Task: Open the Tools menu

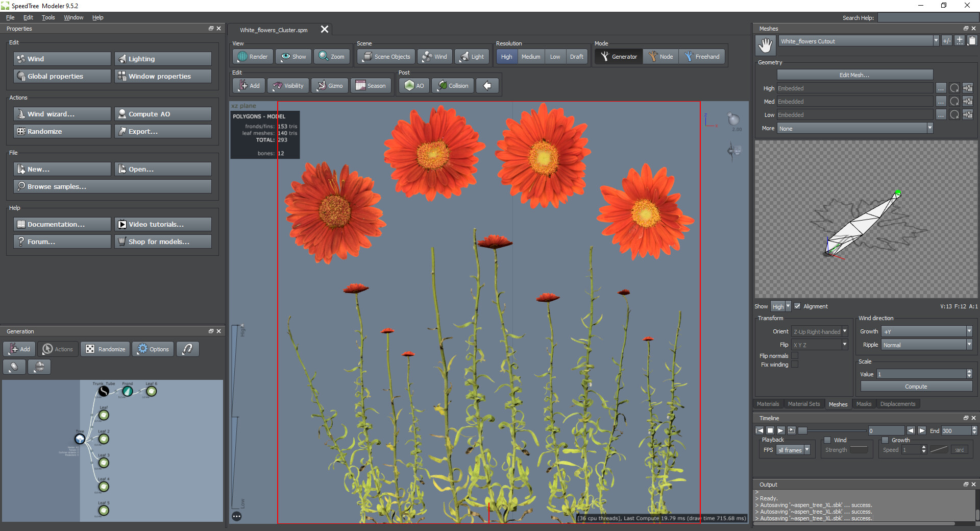Action: click(48, 17)
